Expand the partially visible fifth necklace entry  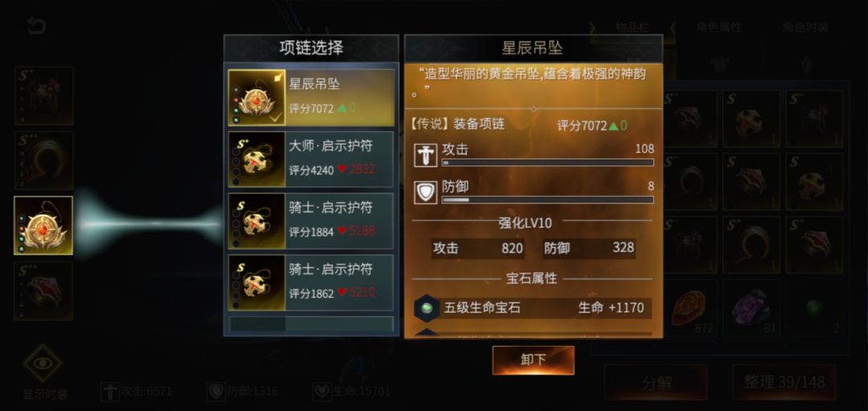click(311, 325)
